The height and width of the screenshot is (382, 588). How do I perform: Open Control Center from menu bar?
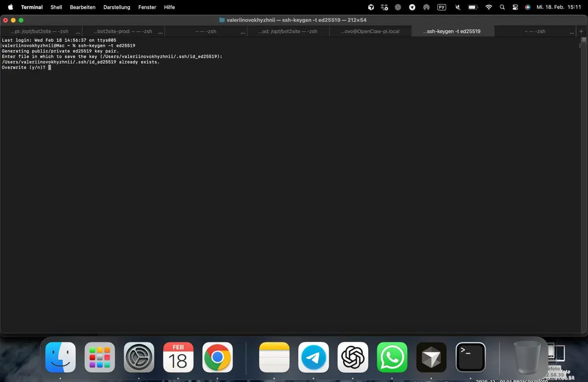(x=515, y=7)
